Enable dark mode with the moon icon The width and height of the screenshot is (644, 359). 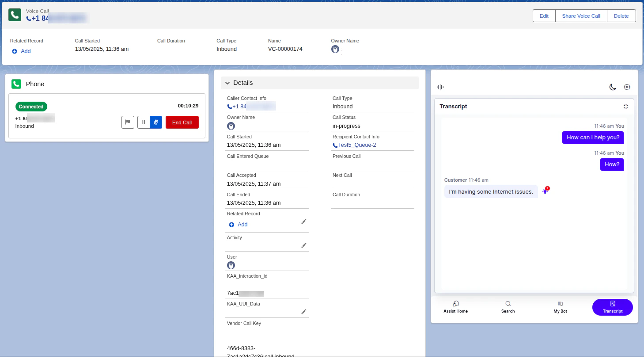point(613,87)
